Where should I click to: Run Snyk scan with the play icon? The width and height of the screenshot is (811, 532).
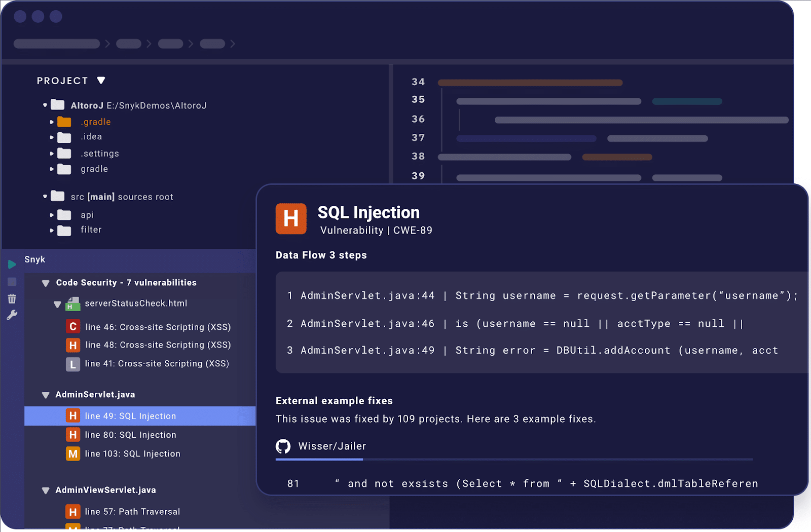12,264
